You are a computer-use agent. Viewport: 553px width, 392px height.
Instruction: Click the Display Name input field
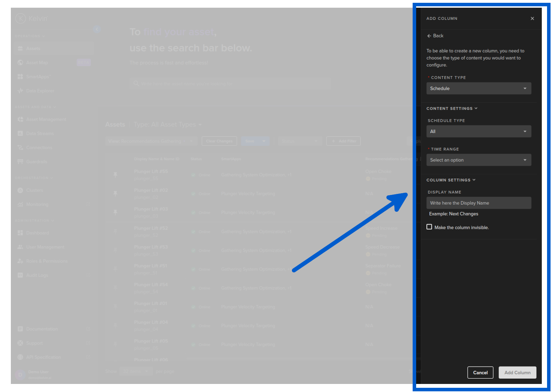pyautogui.click(x=478, y=203)
